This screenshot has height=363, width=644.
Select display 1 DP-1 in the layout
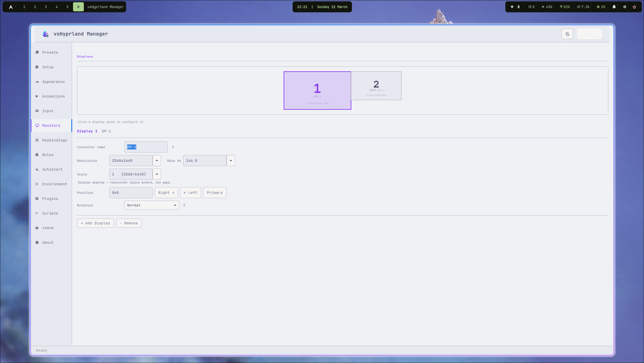[317, 90]
